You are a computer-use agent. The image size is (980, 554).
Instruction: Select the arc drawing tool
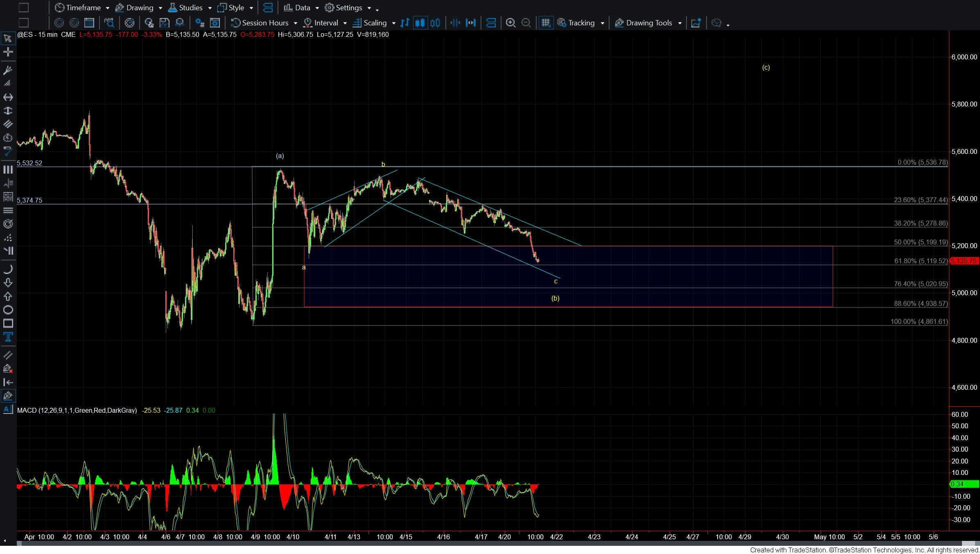pos(8,269)
